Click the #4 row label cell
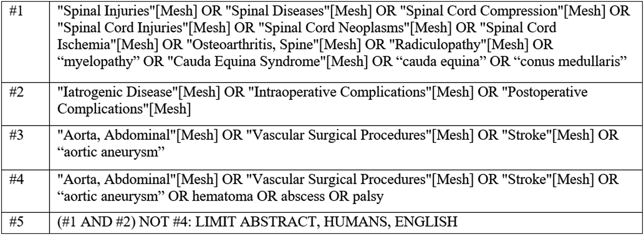 [x=26, y=191]
